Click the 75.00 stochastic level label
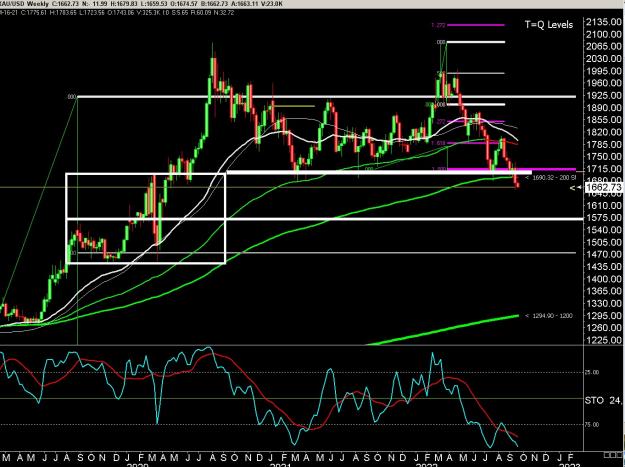This screenshot has width=625, height=467. 592,424
